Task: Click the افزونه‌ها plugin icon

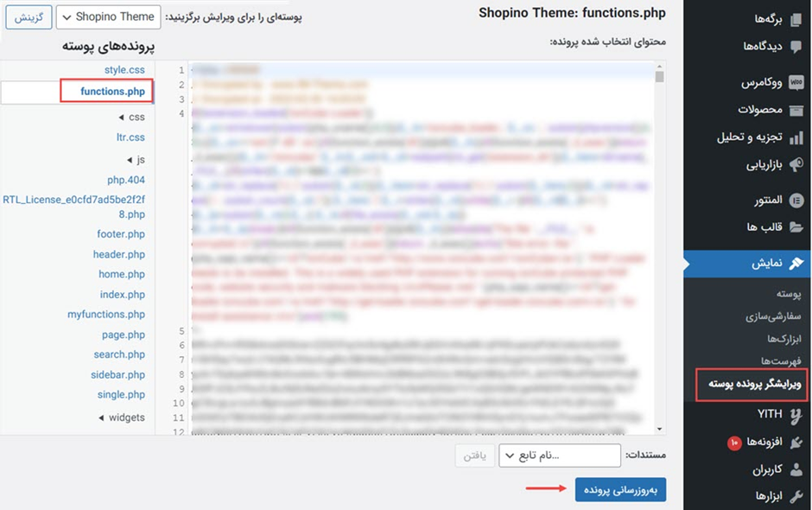Action: click(796, 442)
